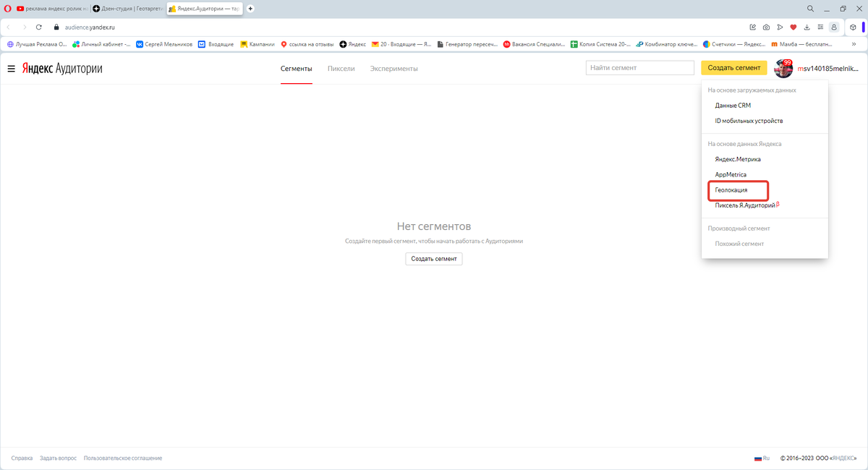Choose Яндекс.Метрика segment source
Image resolution: width=868 pixels, height=470 pixels.
tap(738, 159)
